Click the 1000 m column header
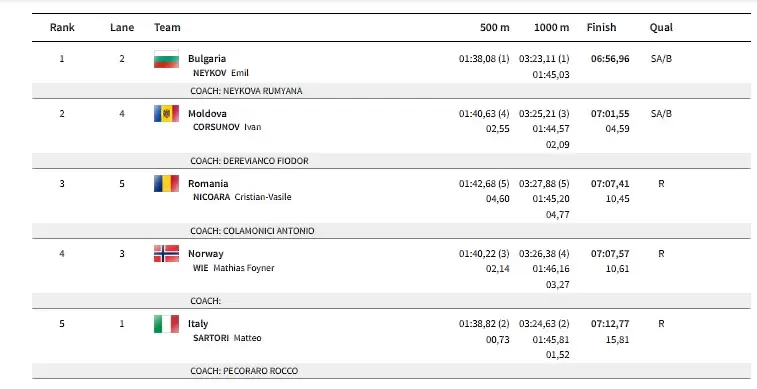 pyautogui.click(x=551, y=28)
